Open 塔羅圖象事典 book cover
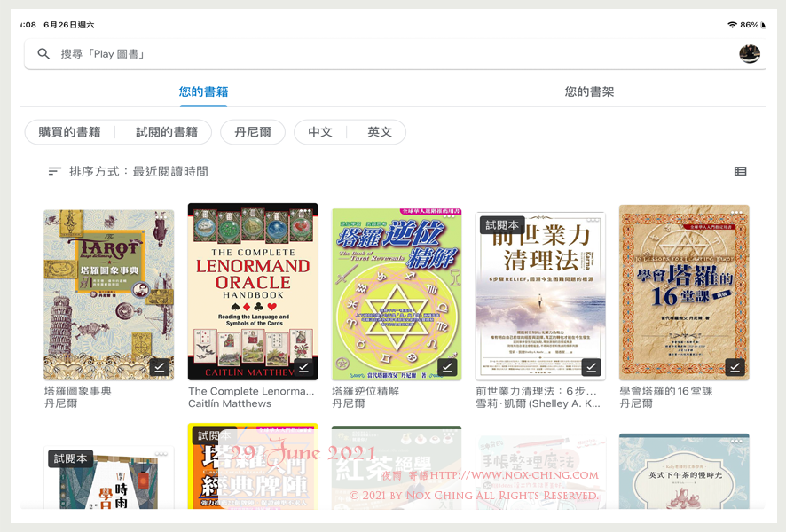Viewport: 786px width, 532px height. point(109,295)
